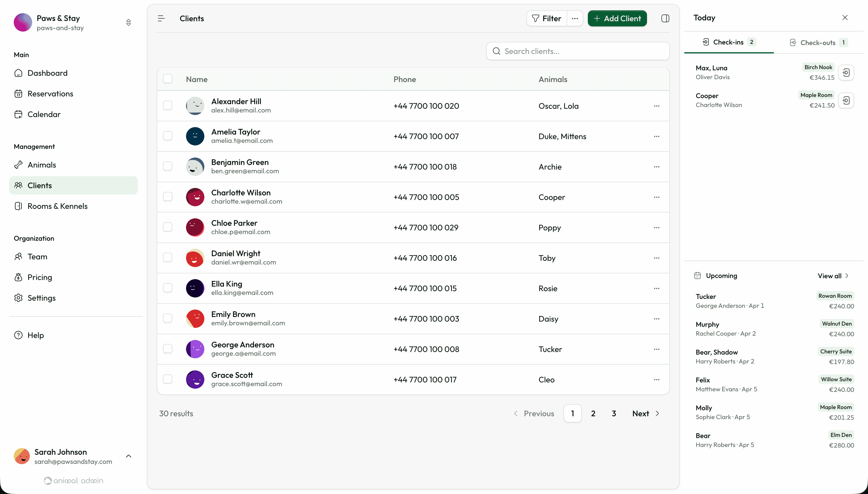This screenshot has height=494, width=868.
Task: Click the check-in icon for Max, Luna
Action: pyautogui.click(x=846, y=73)
